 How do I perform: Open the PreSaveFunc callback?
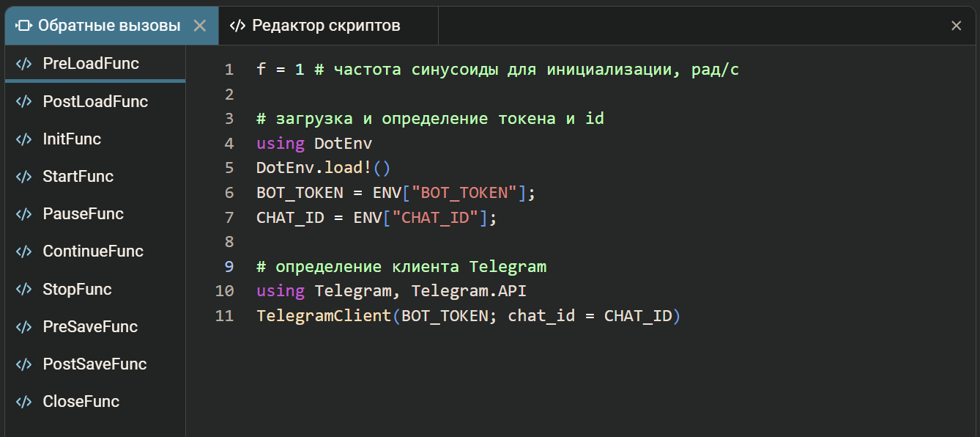click(90, 327)
